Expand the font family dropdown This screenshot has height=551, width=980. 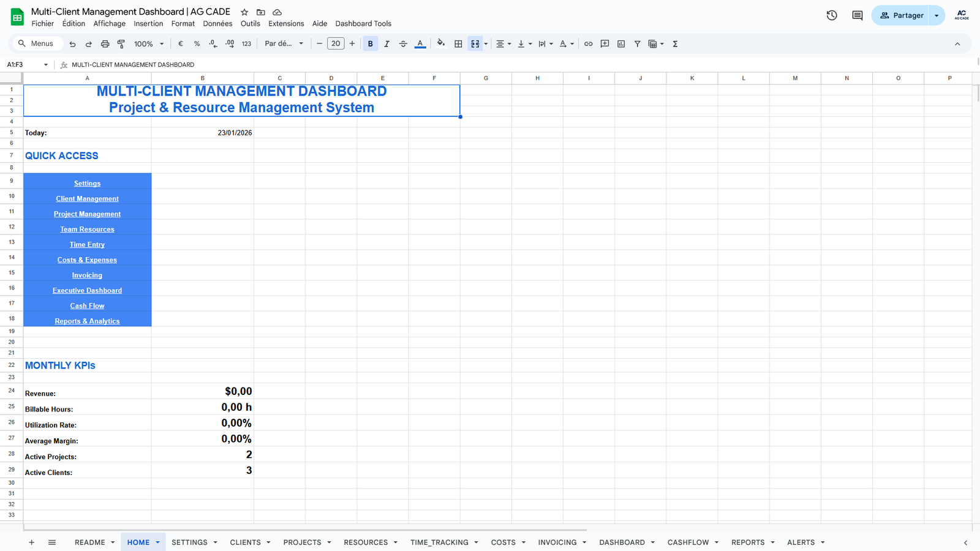(x=284, y=44)
